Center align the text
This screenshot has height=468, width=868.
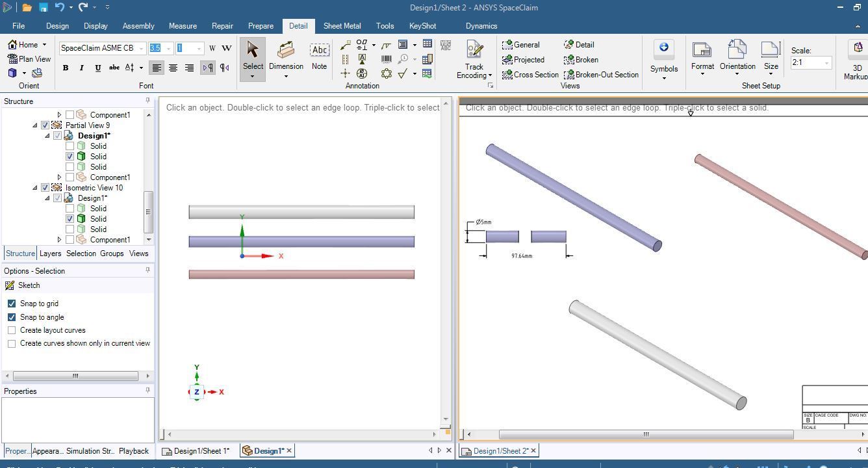(x=173, y=68)
